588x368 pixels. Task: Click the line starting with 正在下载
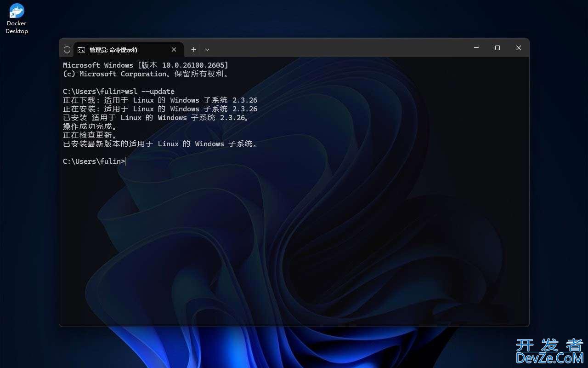(x=160, y=100)
